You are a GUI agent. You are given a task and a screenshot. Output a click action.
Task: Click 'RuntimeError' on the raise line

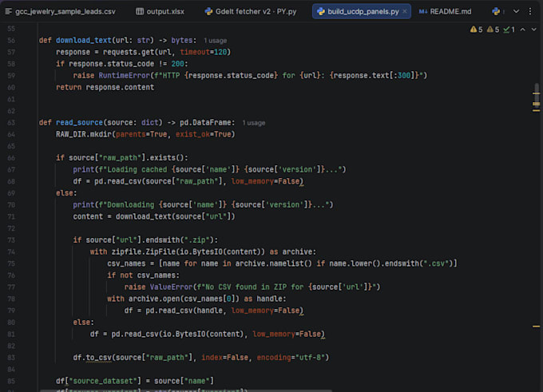coord(124,76)
